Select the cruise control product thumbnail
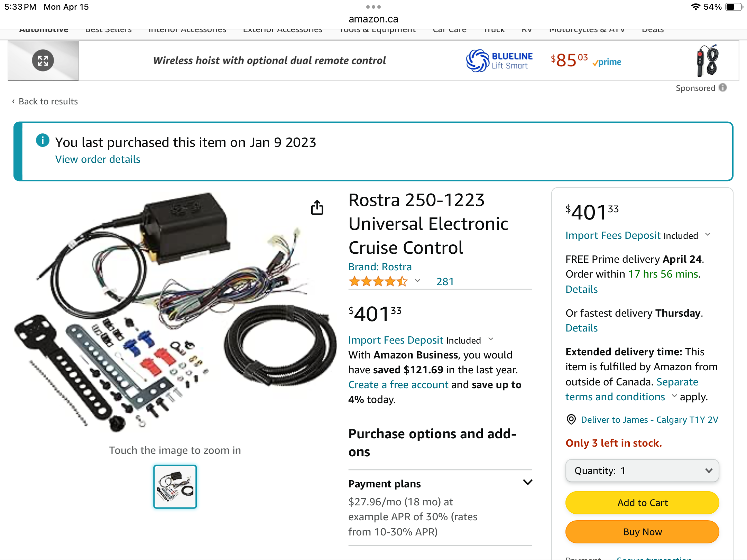 [x=175, y=487]
